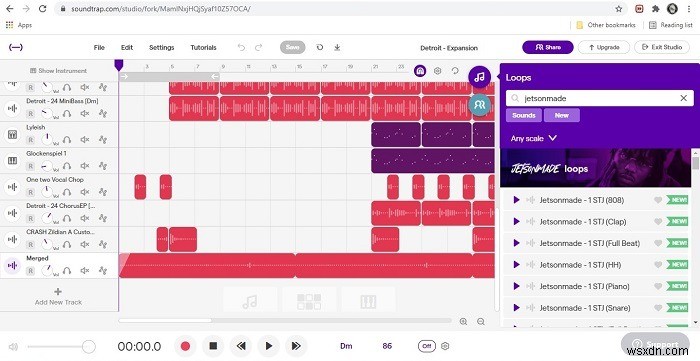Click the Jetsonmade loops banner

(x=596, y=168)
